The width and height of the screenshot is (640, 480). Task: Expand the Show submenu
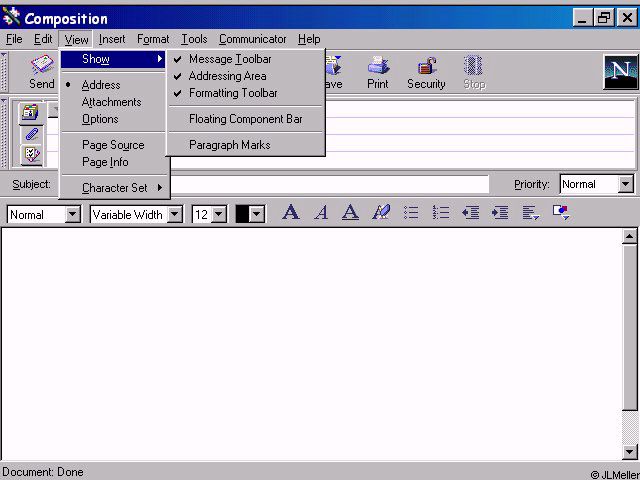114,59
